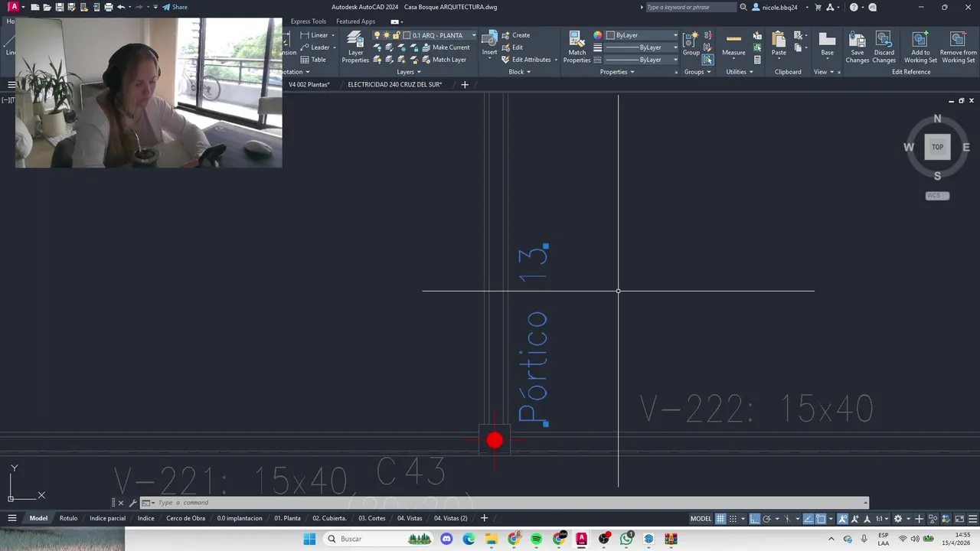Screen dimensions: 980x551
Task: Click the Table annotation icon
Action: pyautogui.click(x=305, y=60)
